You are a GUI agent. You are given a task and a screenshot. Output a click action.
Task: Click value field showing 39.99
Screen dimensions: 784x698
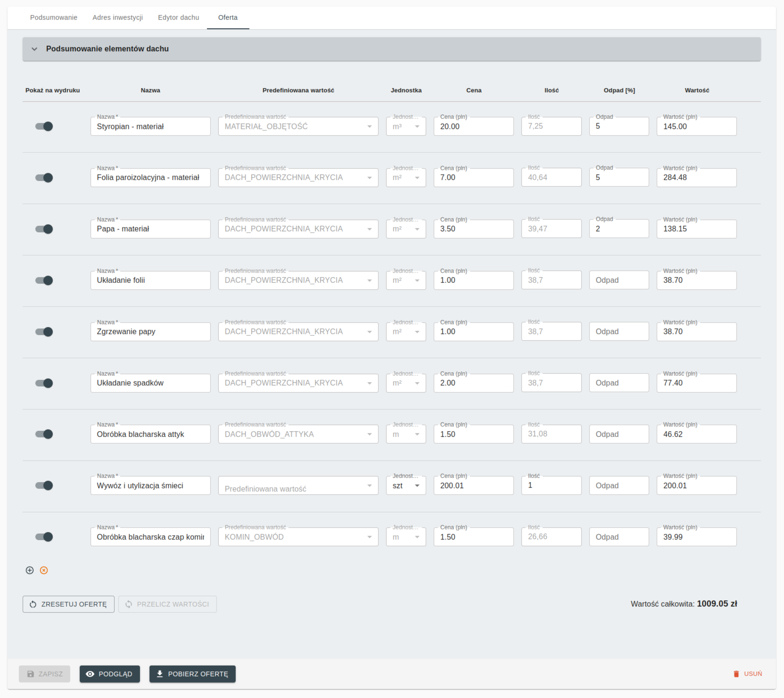click(x=697, y=537)
